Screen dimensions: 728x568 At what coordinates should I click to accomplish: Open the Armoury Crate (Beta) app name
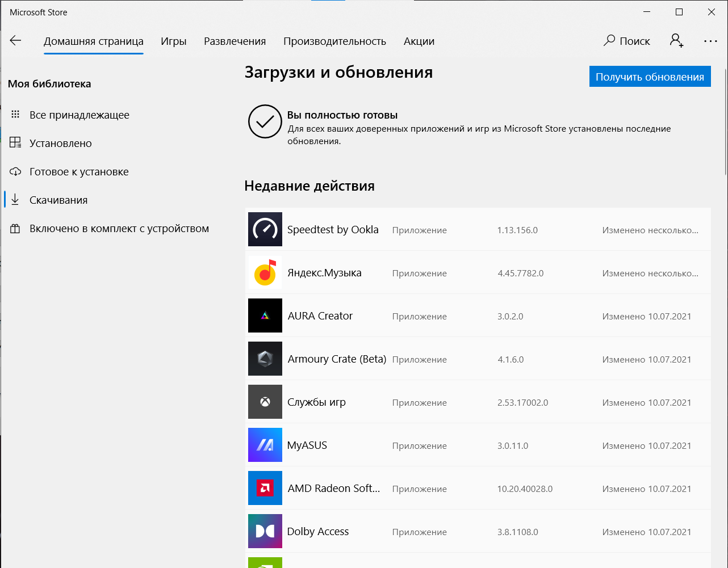337,359
